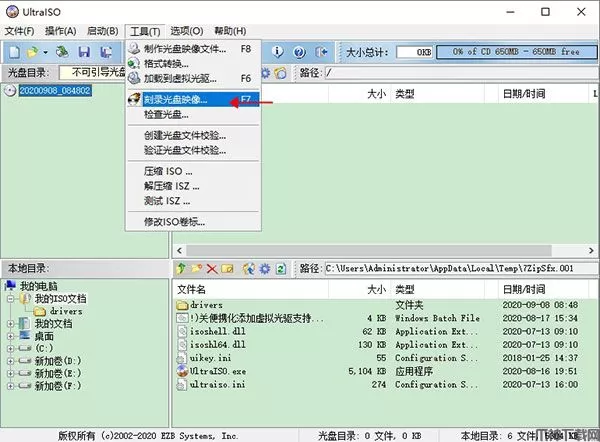Click the Help question mark icon
This screenshot has width=600, height=442.
(299, 52)
